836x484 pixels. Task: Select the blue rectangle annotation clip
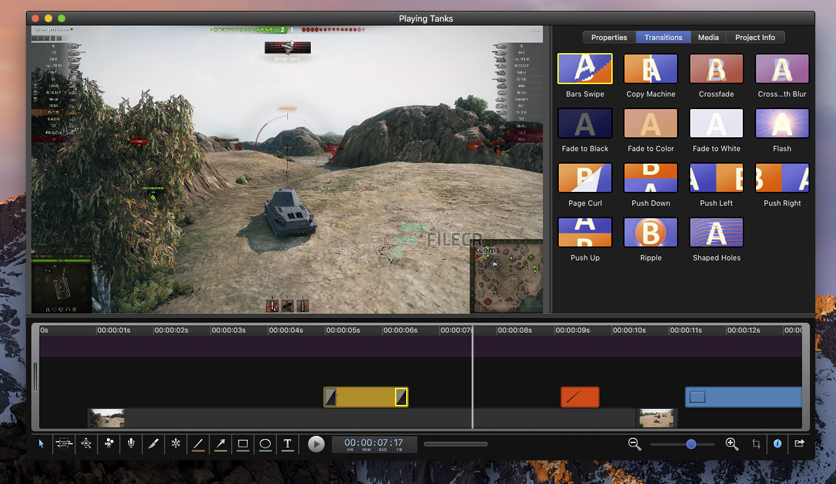pos(743,397)
